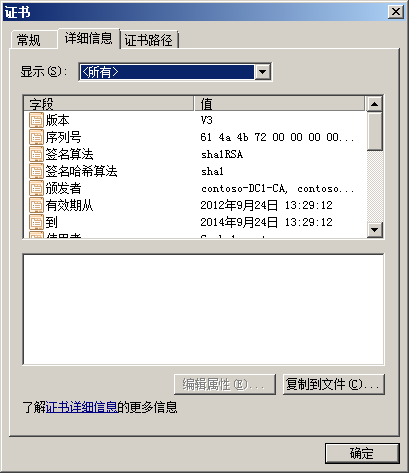Click the <所有> combo box
Viewport: 409px width, 473px height.
click(x=175, y=72)
